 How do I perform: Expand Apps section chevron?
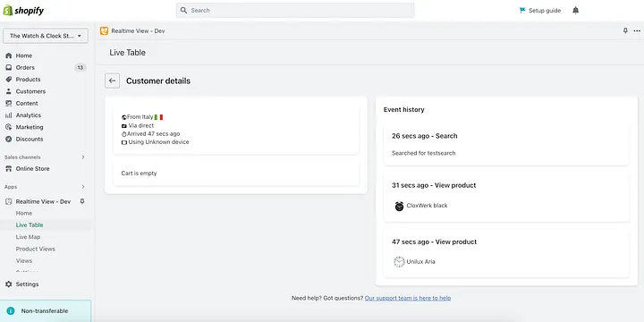[x=82, y=186]
